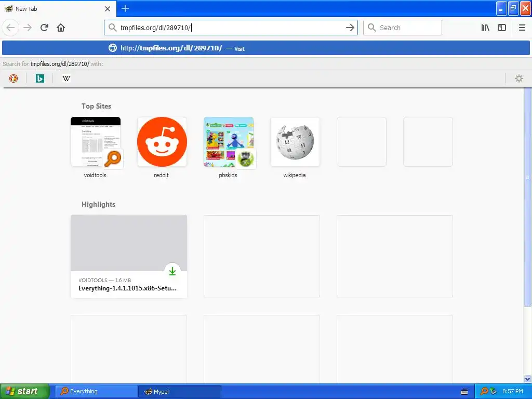Reload the current page
The image size is (532, 399).
tap(44, 28)
